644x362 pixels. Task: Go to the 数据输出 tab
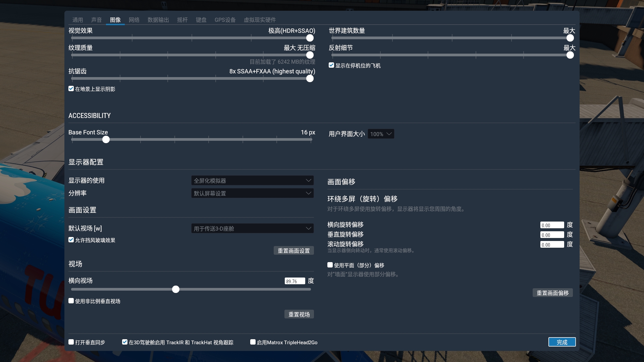pos(158,20)
